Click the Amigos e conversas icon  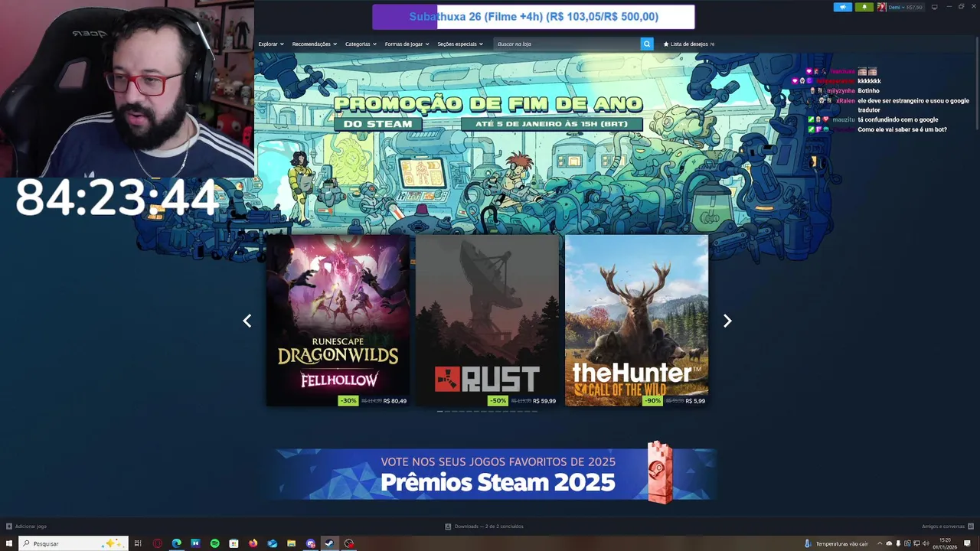tap(971, 526)
